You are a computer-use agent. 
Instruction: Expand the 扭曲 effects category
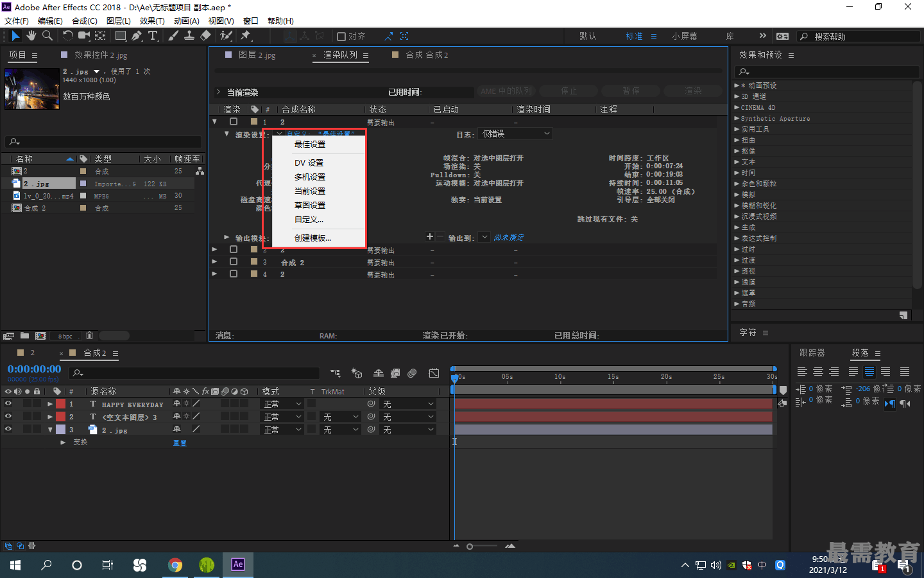[x=737, y=140]
